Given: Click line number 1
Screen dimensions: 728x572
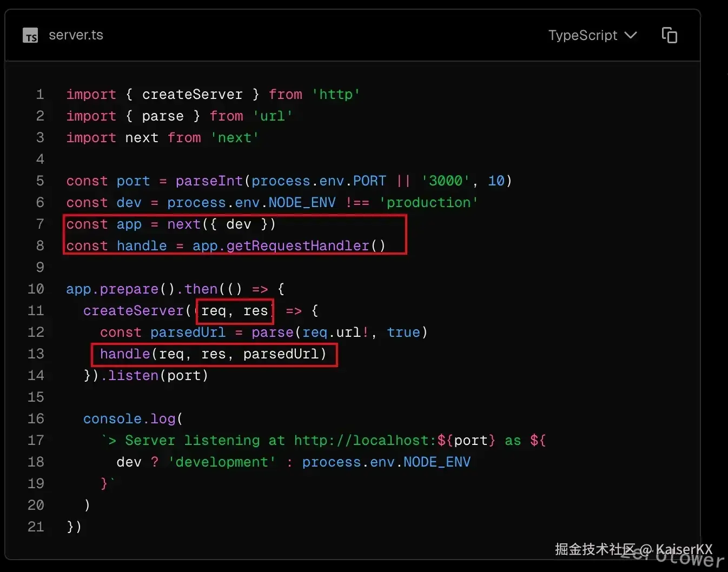Looking at the screenshot, I should (40, 95).
